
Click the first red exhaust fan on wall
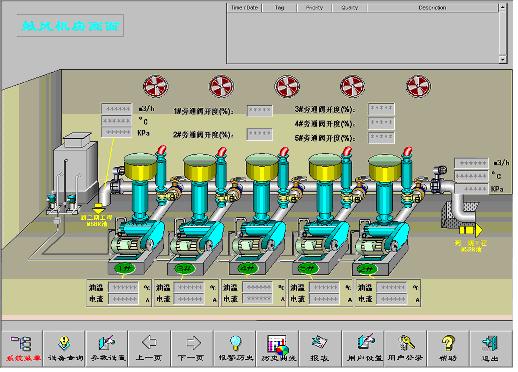pyautogui.click(x=156, y=86)
